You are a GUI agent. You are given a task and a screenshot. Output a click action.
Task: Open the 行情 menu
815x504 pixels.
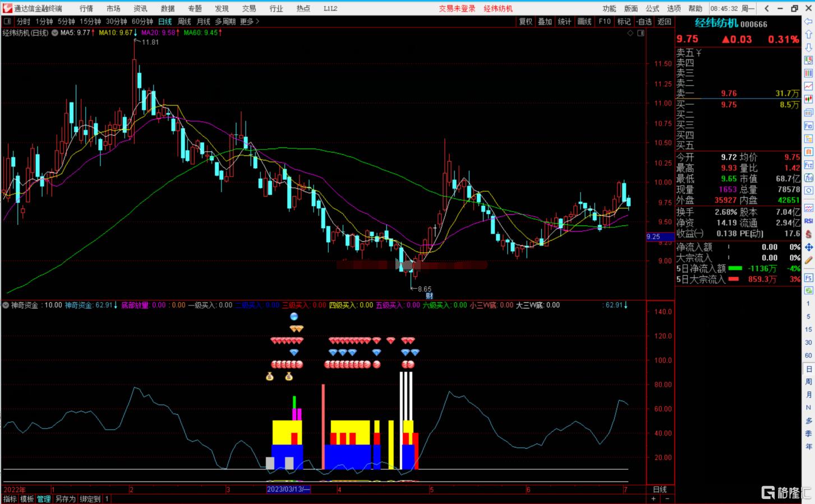pos(86,8)
